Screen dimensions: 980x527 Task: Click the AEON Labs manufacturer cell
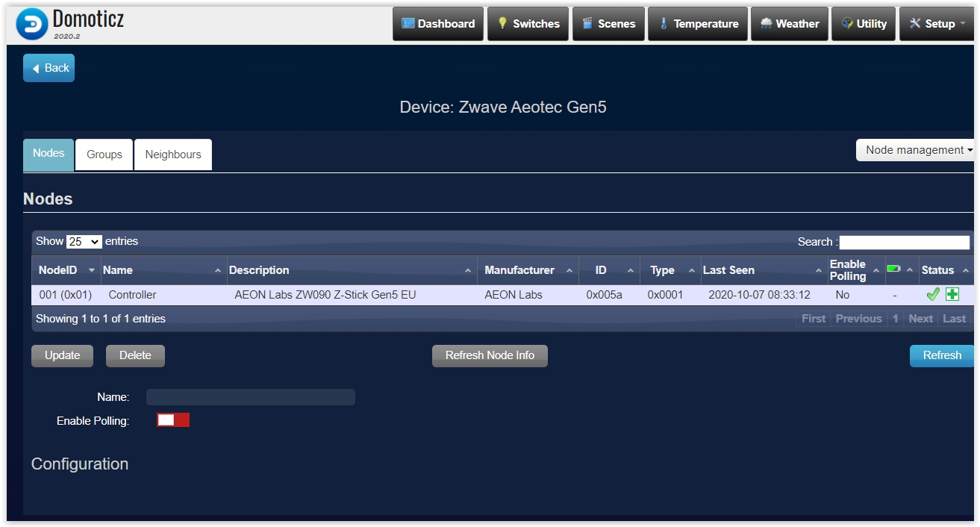click(x=514, y=295)
